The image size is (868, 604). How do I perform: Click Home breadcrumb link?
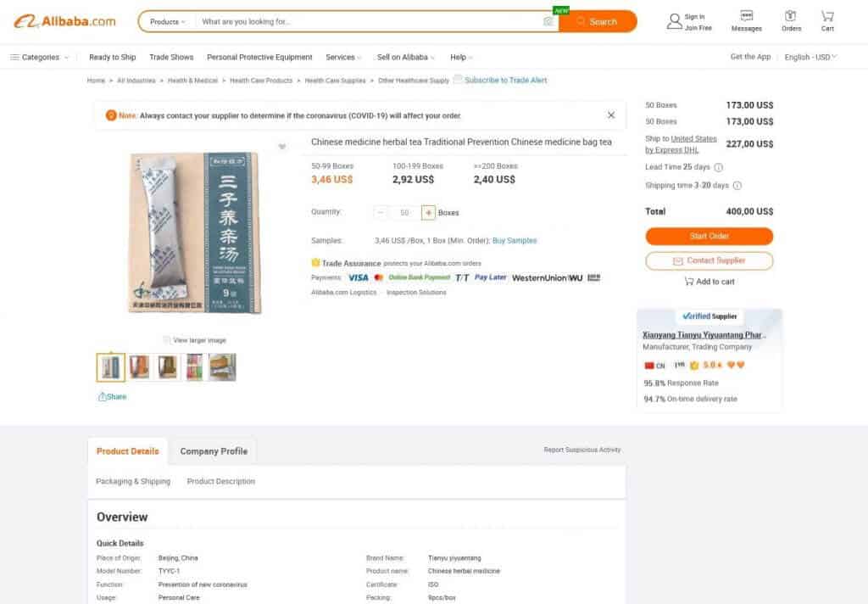96,81
